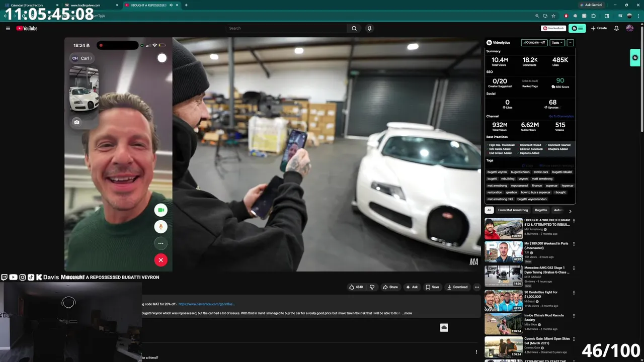Screen dimensions: 644x362
Task: Click the Share button
Action: point(390,287)
